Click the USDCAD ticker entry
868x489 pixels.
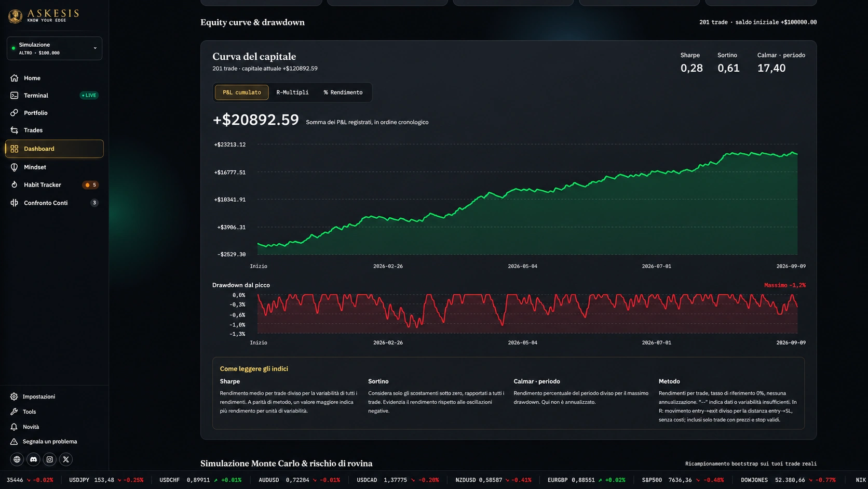398,480
